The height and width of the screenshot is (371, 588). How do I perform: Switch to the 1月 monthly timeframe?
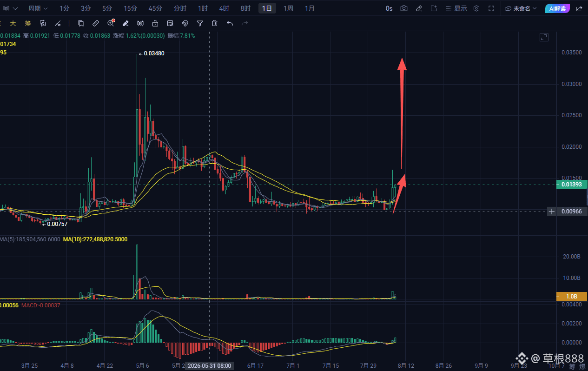[x=310, y=8]
